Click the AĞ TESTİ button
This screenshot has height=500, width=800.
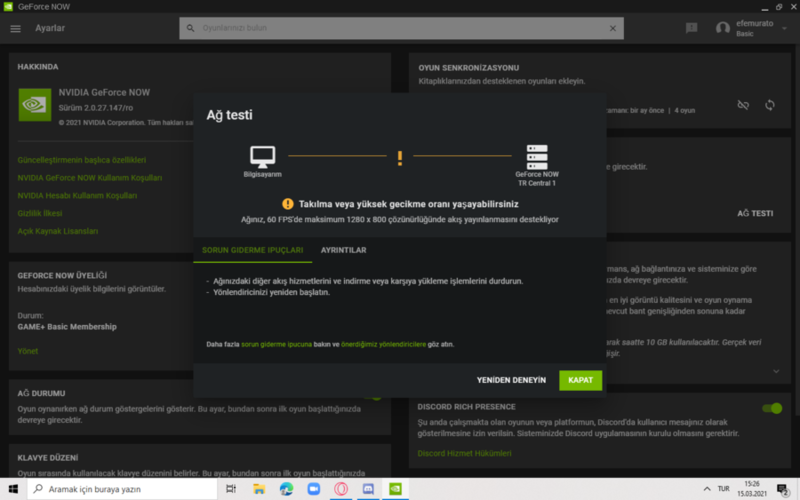pyautogui.click(x=755, y=213)
